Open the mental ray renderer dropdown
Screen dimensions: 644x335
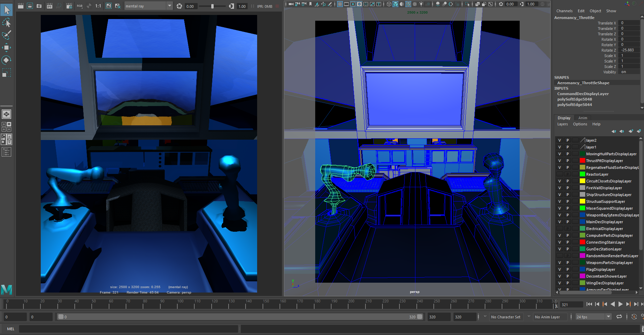(x=148, y=6)
